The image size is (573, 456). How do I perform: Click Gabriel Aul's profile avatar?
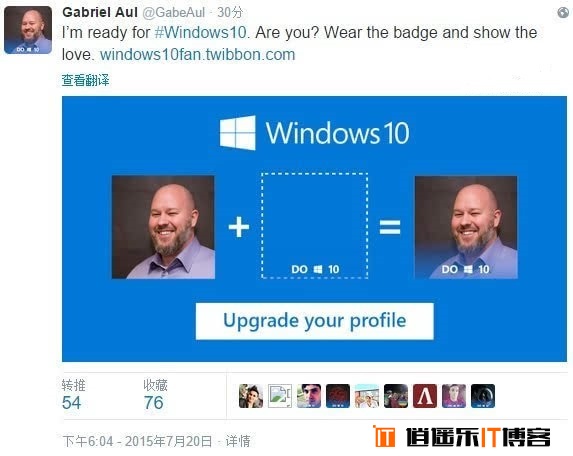[x=28, y=30]
